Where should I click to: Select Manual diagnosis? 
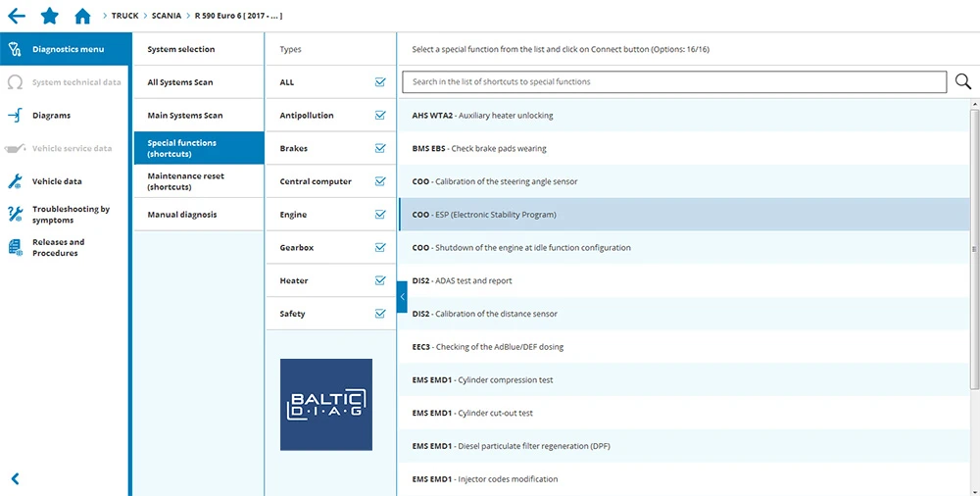point(199,215)
